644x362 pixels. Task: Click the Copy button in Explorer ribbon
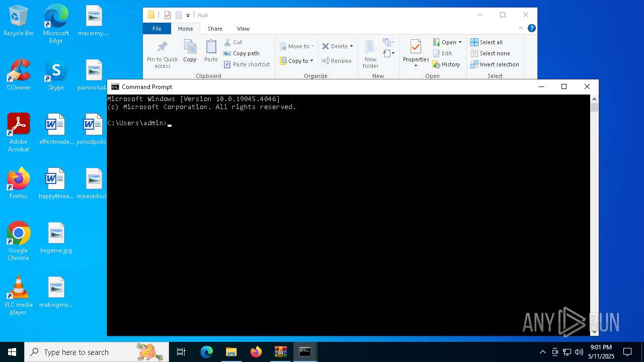tap(190, 51)
